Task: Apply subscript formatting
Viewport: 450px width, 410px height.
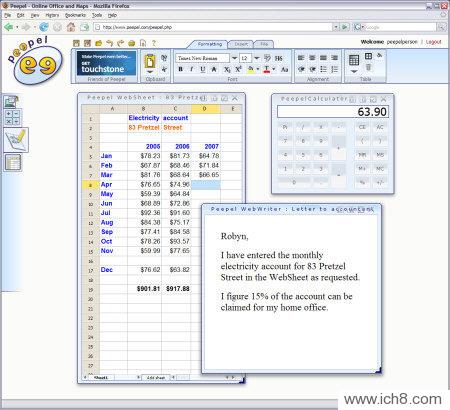Action: click(227, 69)
